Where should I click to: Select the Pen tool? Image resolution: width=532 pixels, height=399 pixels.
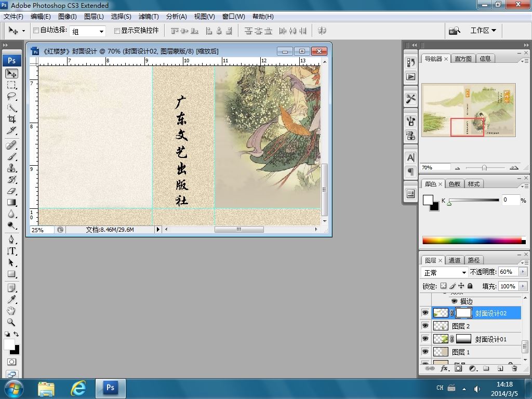click(12, 240)
